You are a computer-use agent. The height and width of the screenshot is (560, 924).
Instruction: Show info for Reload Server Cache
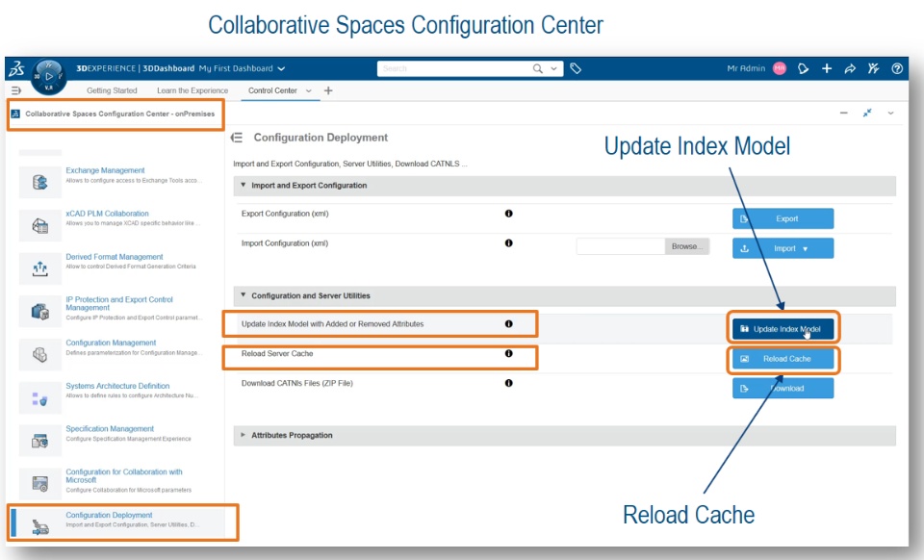pos(508,353)
